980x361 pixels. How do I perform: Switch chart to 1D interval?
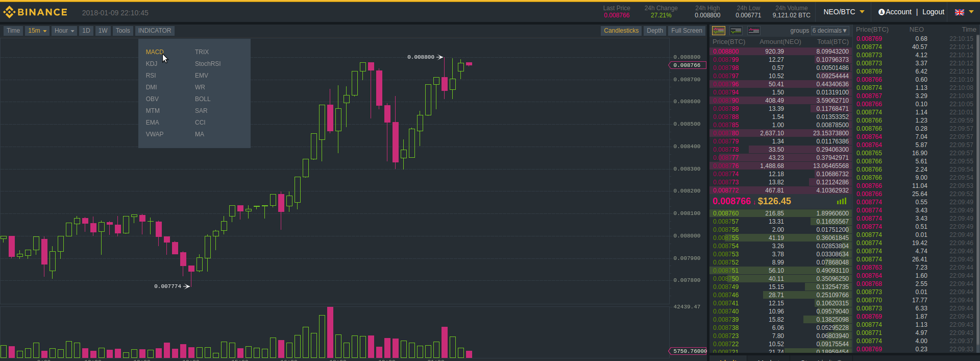point(86,31)
